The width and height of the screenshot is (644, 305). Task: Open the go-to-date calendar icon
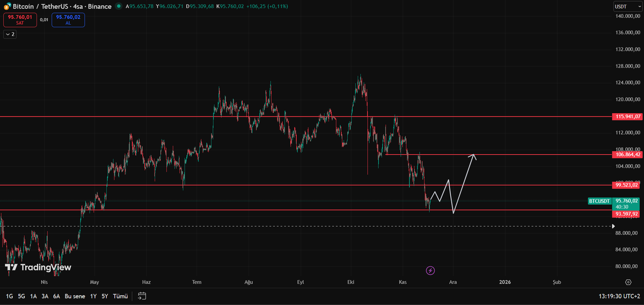(x=142, y=296)
